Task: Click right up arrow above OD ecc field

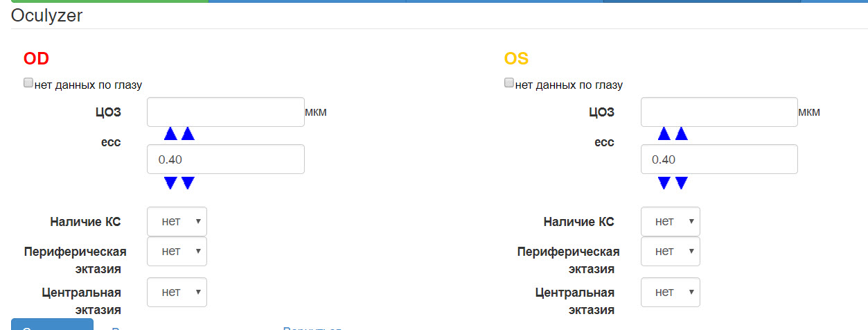Action: (x=188, y=134)
